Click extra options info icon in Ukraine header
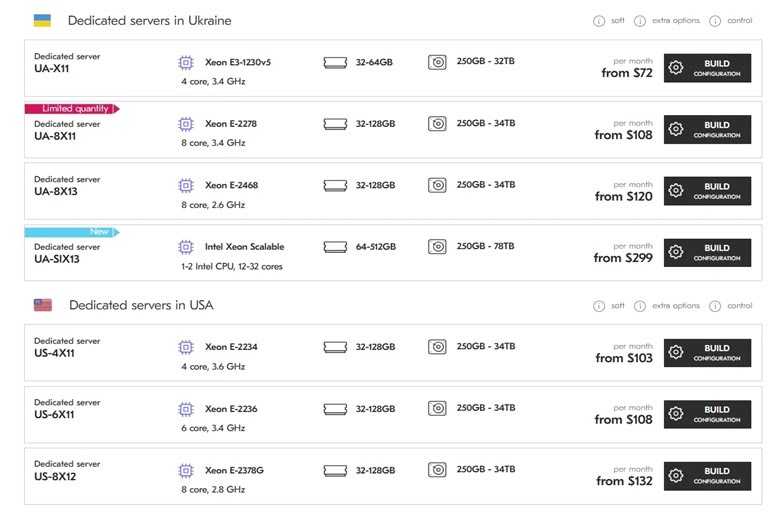The image size is (768, 512). coord(641,21)
